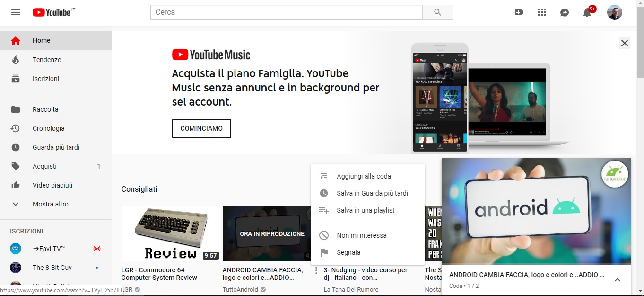This screenshot has height=296, width=644.
Task: Choose Non mi interessa
Action: tap(368, 235)
